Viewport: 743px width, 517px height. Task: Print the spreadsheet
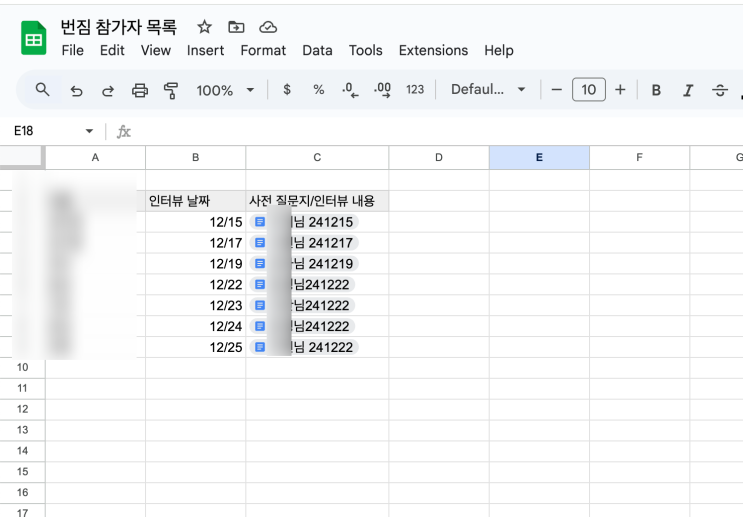coord(140,90)
